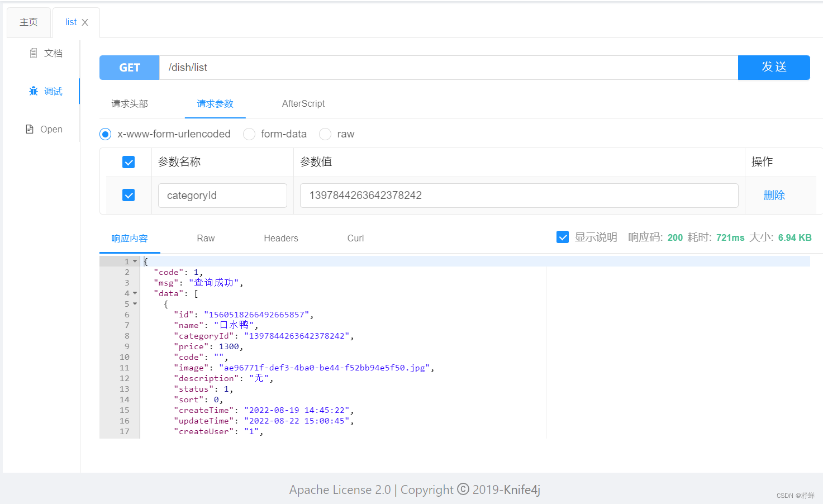Collapse the object fold arrow at line 5
The height and width of the screenshot is (504, 823).
pyautogui.click(x=135, y=304)
